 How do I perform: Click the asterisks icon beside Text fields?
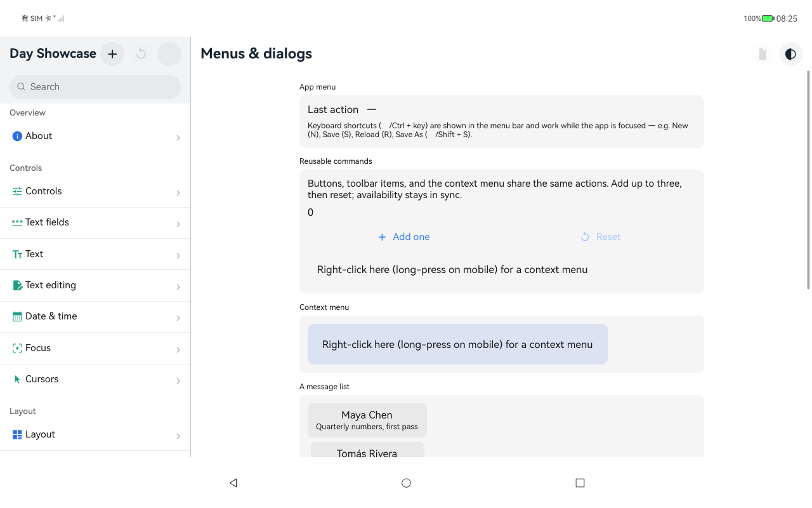[x=17, y=222]
